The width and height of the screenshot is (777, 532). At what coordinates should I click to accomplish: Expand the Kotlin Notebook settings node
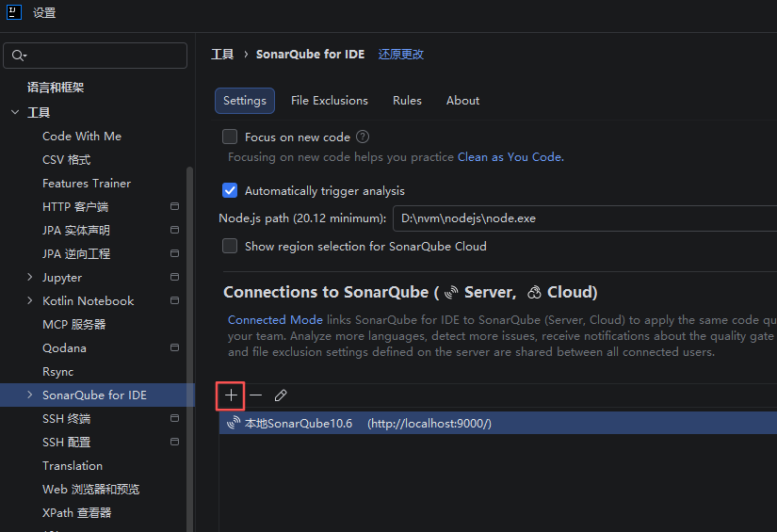(x=30, y=300)
